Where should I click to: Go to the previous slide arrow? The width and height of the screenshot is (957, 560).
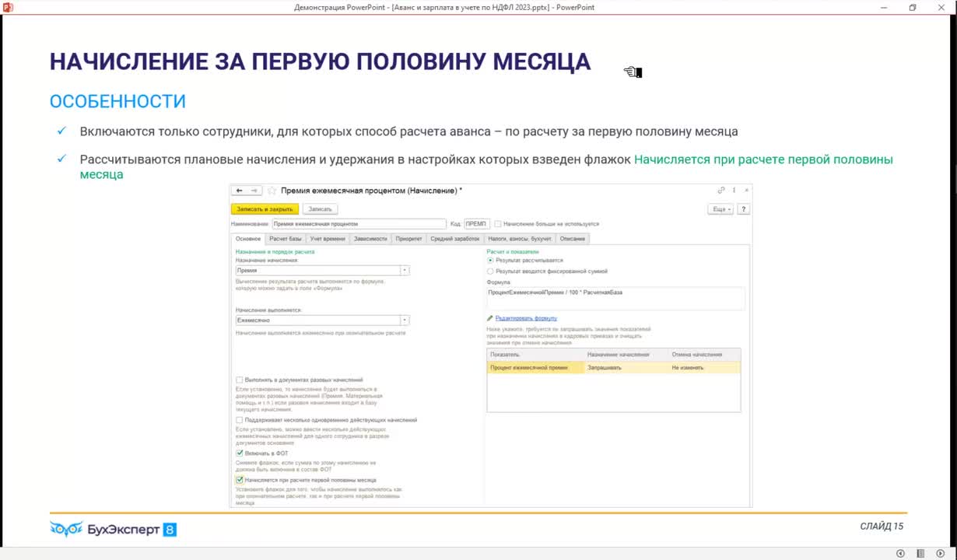click(x=900, y=553)
